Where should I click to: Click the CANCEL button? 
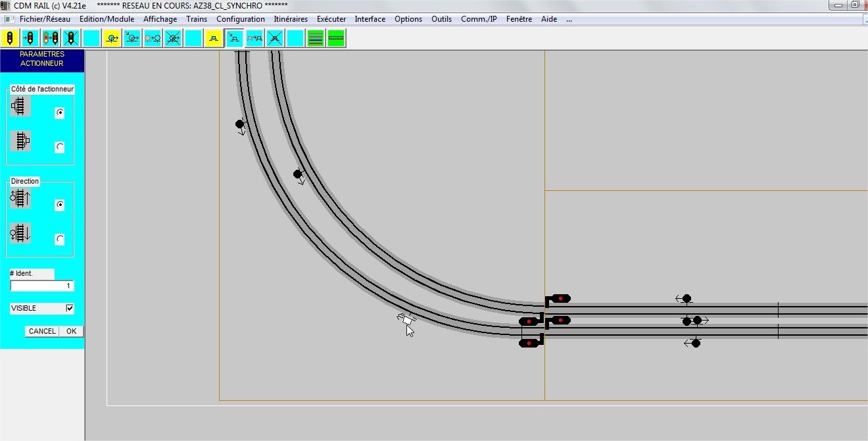[42, 331]
